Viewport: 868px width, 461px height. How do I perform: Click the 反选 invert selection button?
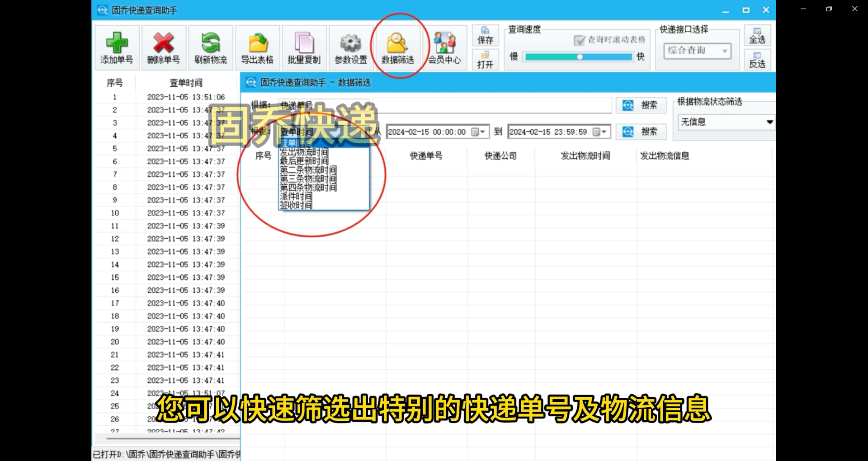click(x=757, y=60)
